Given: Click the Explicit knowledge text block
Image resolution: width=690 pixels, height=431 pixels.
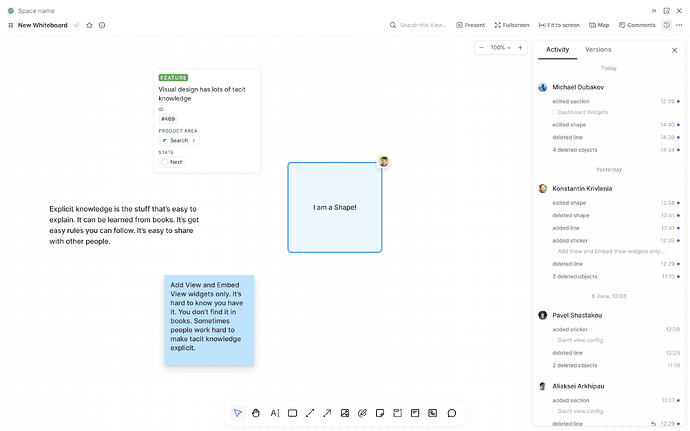Looking at the screenshot, I should pyautogui.click(x=124, y=225).
